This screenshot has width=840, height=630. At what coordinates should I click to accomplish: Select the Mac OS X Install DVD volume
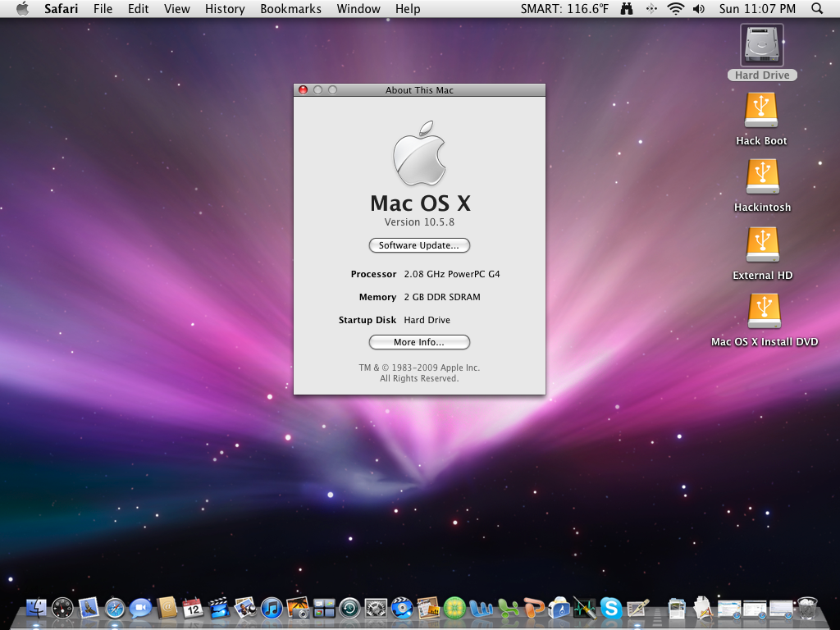(x=765, y=311)
